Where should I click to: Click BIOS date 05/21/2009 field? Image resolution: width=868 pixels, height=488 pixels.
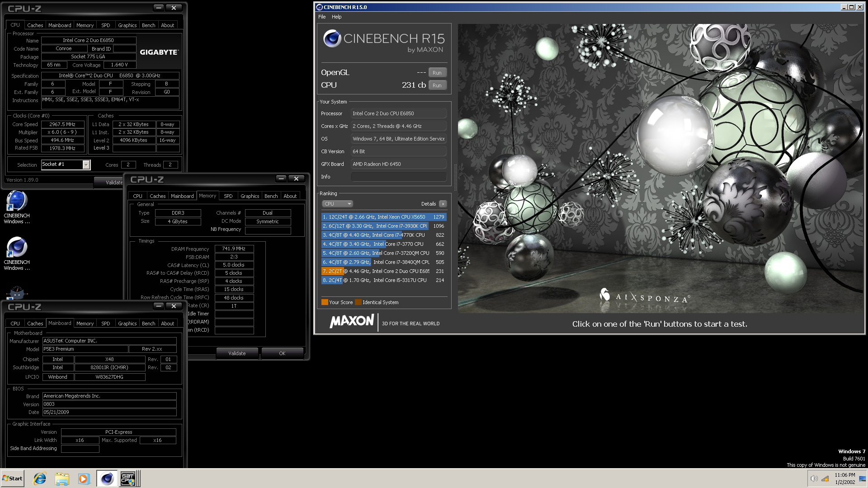pyautogui.click(x=109, y=412)
